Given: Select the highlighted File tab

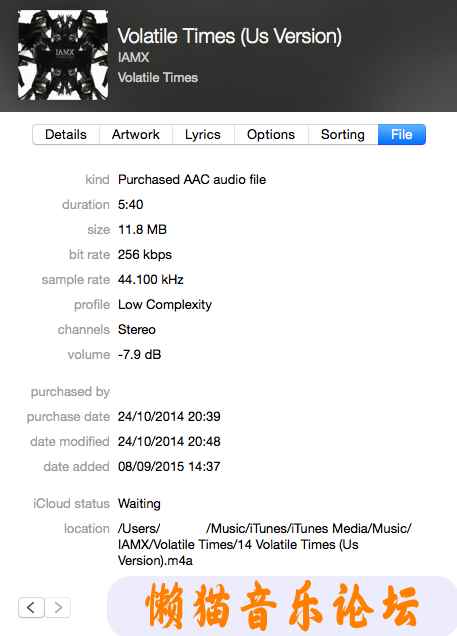Looking at the screenshot, I should tap(401, 135).
